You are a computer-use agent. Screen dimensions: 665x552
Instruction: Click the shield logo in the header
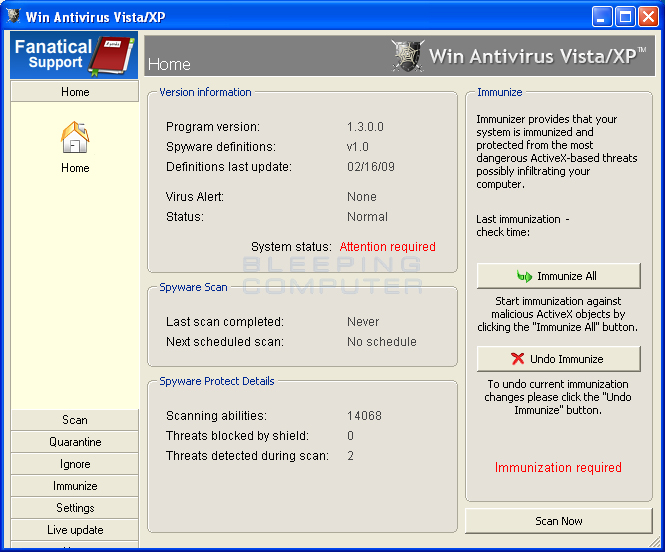point(408,56)
